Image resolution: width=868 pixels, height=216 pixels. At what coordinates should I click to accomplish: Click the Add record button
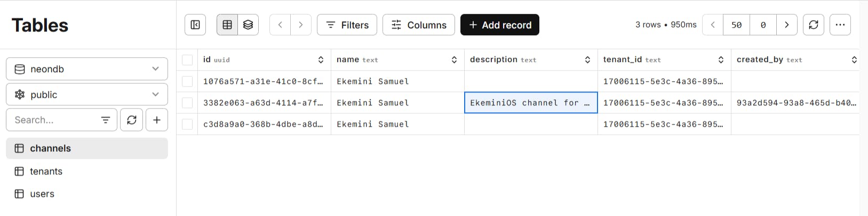500,25
